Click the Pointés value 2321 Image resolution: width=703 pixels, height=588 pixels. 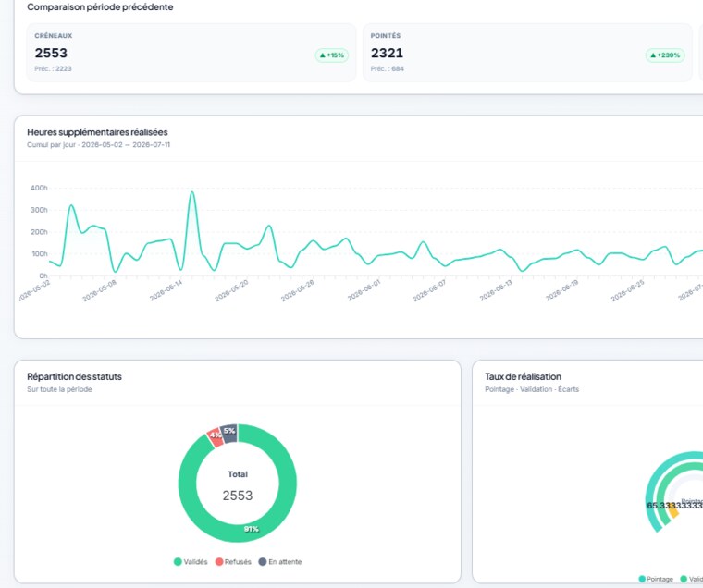tap(387, 53)
